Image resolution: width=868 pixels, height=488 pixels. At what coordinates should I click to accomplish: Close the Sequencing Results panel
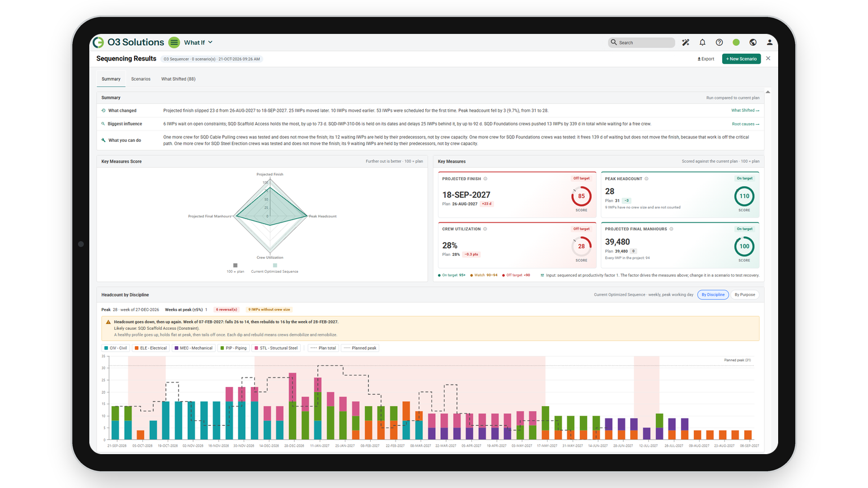(768, 59)
